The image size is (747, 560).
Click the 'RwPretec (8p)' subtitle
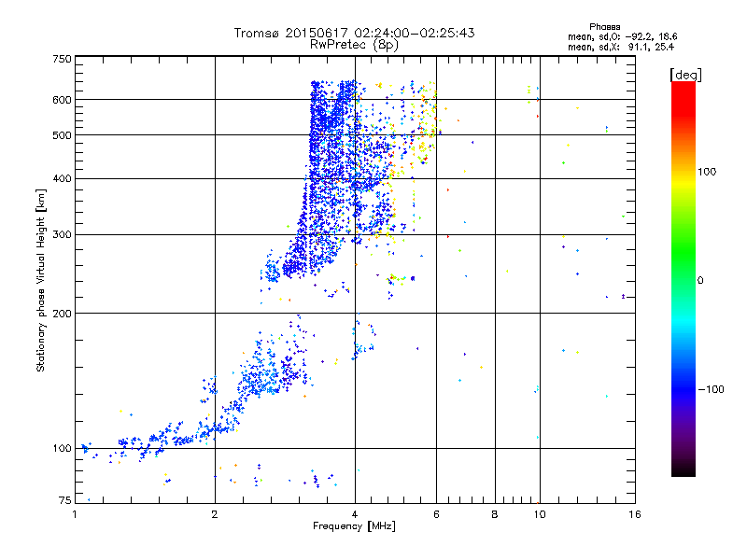(354, 45)
